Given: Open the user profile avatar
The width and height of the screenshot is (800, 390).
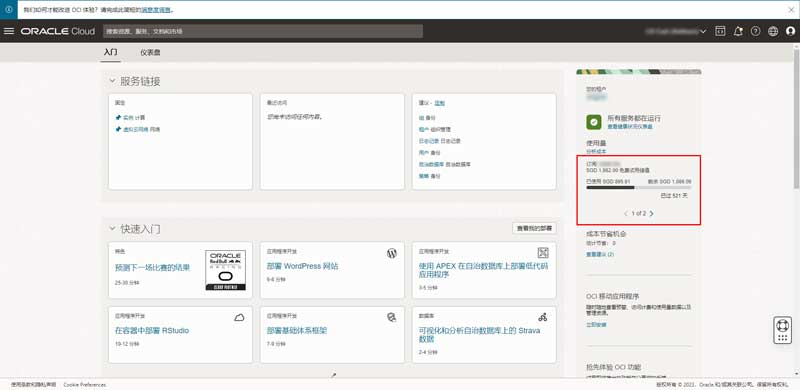Looking at the screenshot, I should point(790,31).
